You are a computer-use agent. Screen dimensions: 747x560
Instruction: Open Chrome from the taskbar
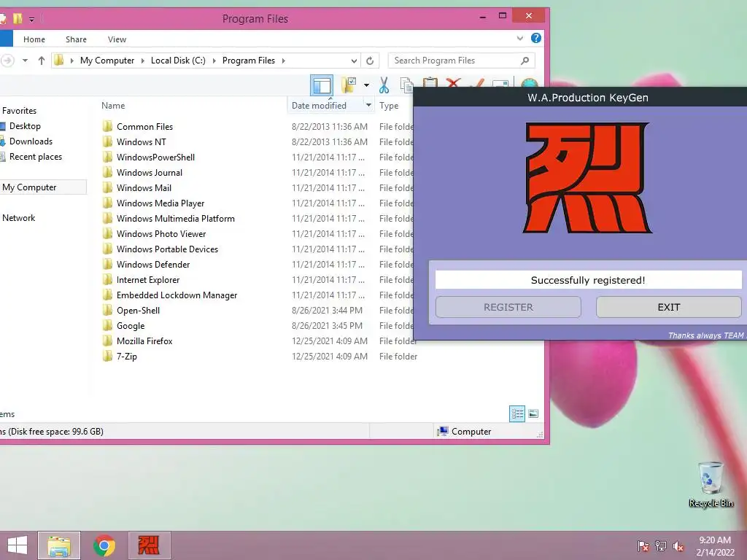(104, 545)
